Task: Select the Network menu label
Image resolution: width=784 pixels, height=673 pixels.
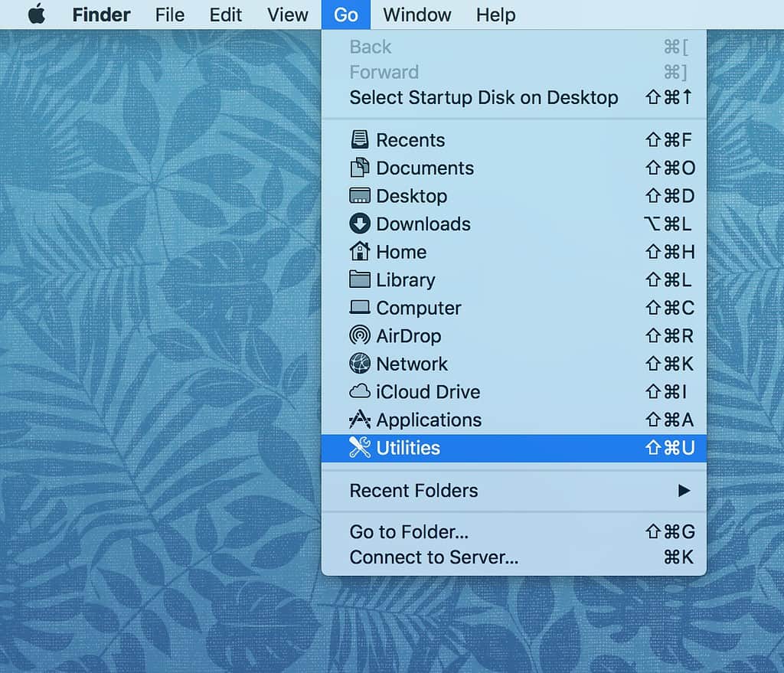Action: pyautogui.click(x=412, y=364)
